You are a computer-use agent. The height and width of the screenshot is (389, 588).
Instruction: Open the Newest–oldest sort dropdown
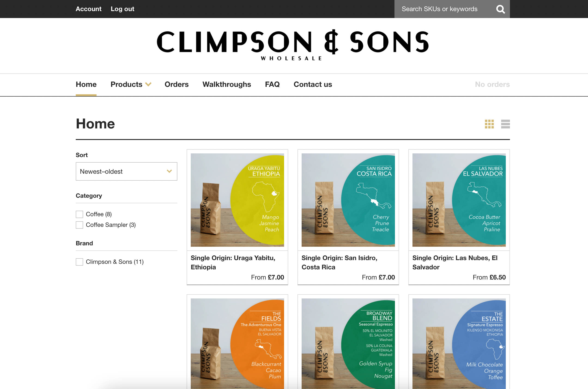click(127, 171)
